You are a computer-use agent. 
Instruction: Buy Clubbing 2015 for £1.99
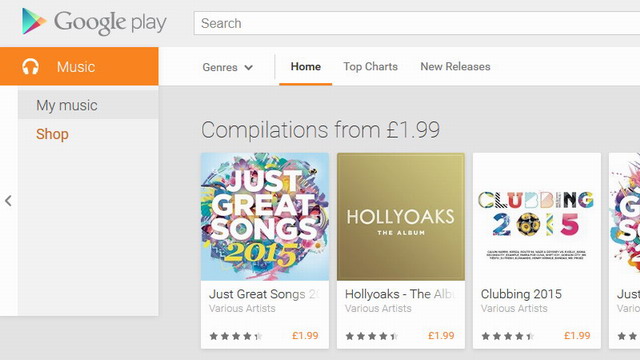coord(577,336)
